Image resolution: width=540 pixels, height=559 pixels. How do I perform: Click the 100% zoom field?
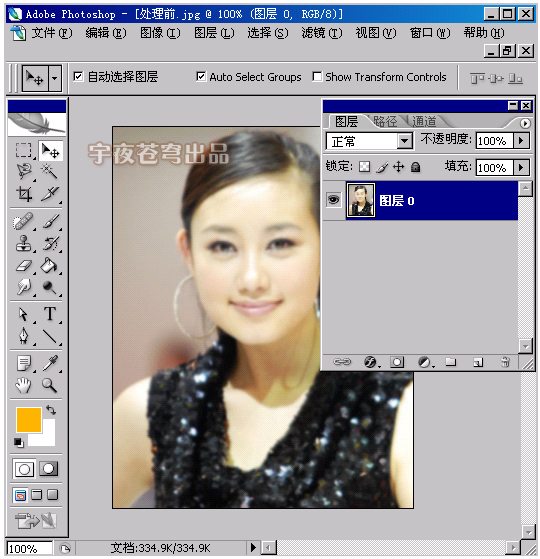pos(29,548)
